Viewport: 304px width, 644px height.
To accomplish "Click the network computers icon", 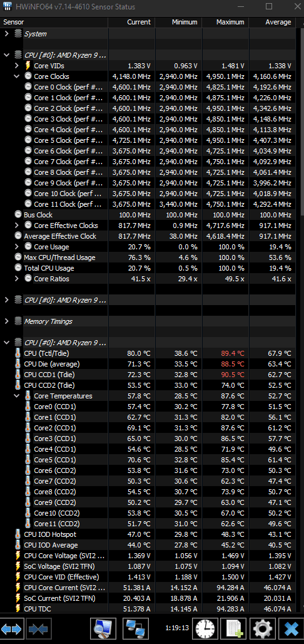I will (x=135, y=628).
